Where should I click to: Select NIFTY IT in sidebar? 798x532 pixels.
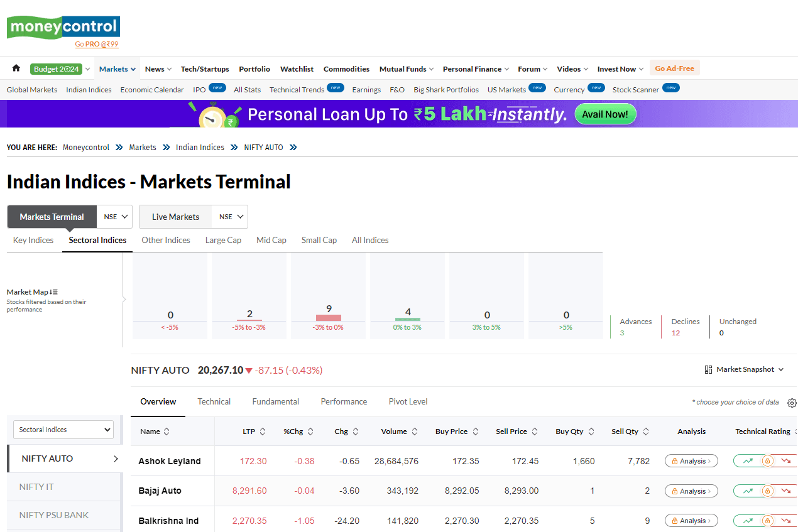[x=64, y=487]
